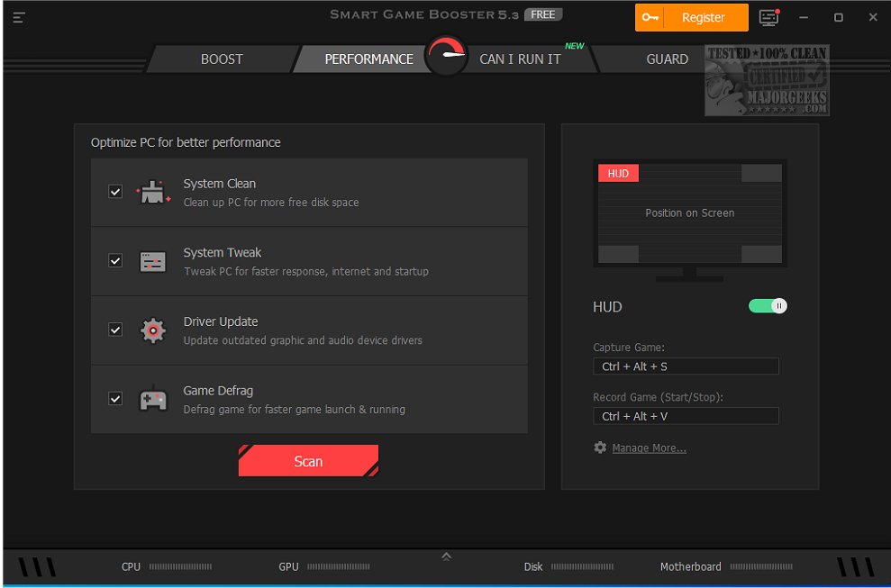Click the red Scan button
This screenshot has height=588, width=891.
(x=308, y=461)
